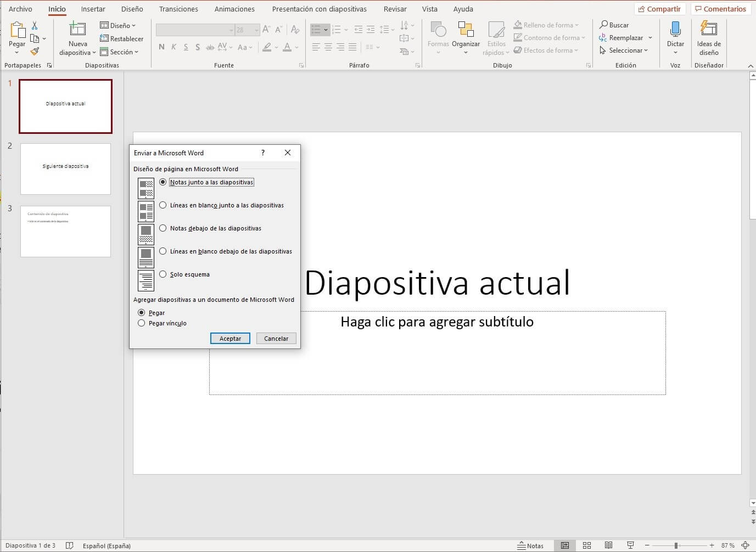This screenshot has height=552, width=756.
Task: Open the Organizar arrange menu
Action: coord(466,38)
